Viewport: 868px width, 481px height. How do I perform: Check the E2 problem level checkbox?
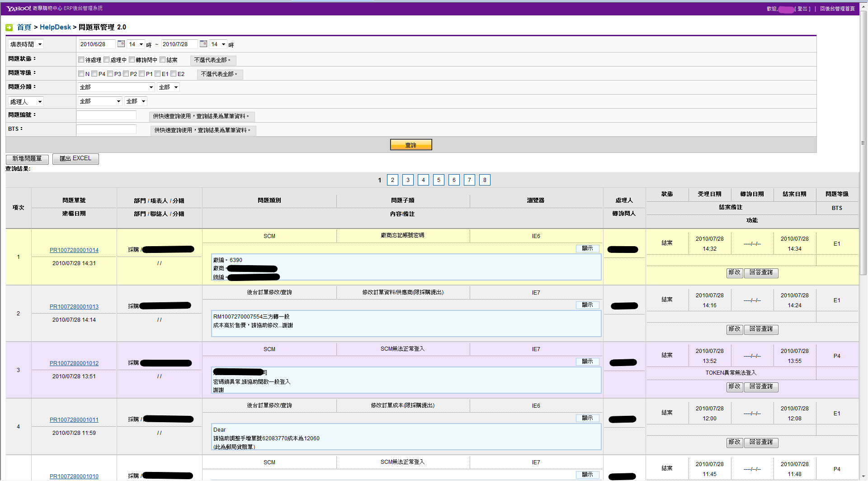[174, 74]
